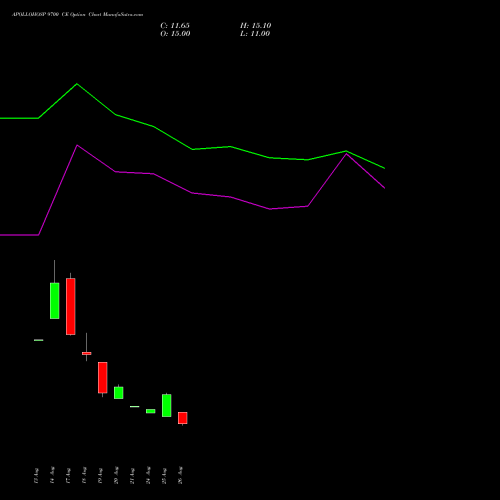Click the green candle for 25 Aug
The image size is (500, 500).
[x=167, y=405]
